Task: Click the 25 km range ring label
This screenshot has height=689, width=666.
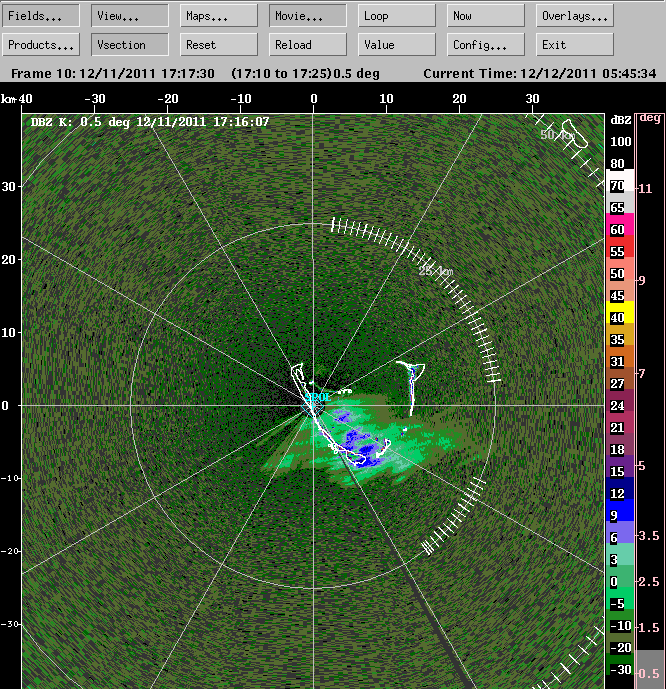Action: (435, 271)
